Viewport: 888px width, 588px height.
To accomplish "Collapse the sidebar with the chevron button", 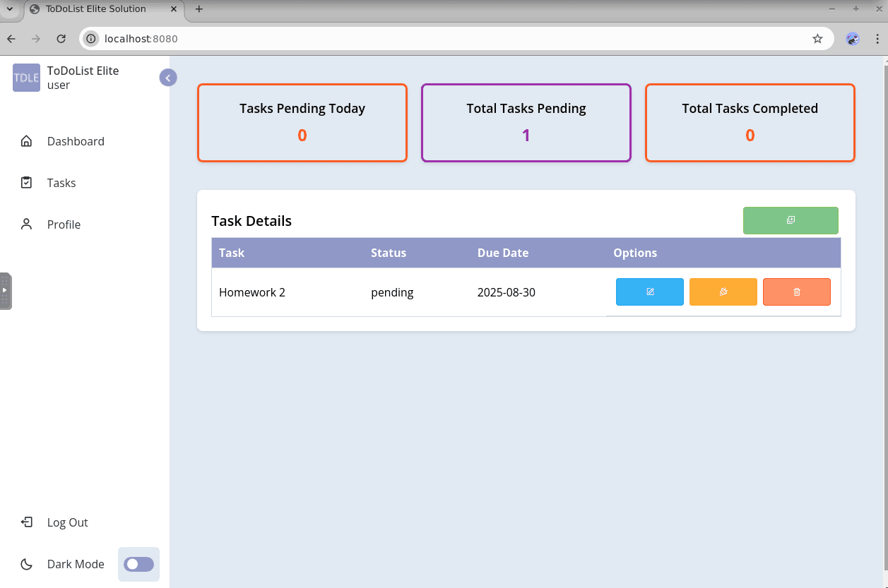I will (x=168, y=78).
